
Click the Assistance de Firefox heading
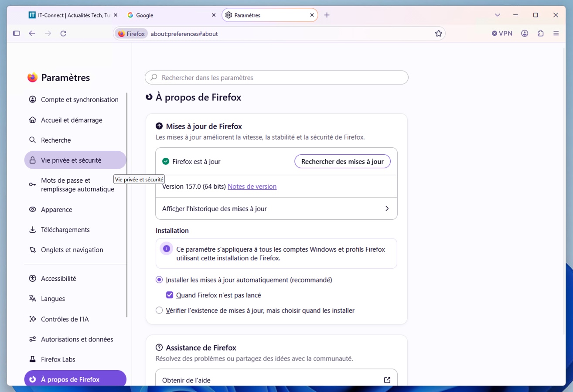coord(201,348)
